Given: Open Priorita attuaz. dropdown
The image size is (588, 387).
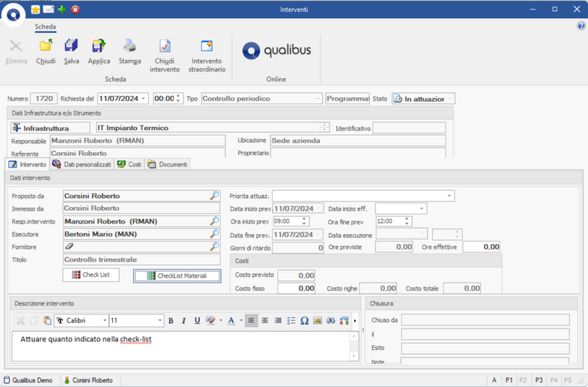Looking at the screenshot, I should click(449, 196).
